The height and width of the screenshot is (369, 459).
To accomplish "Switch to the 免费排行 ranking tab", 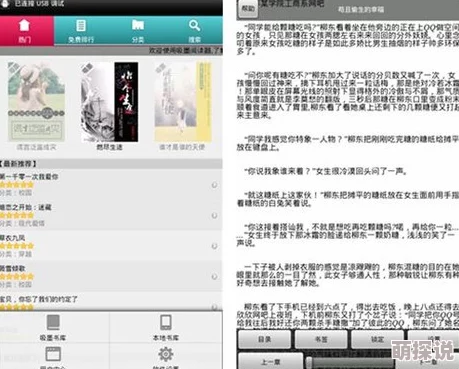I will (x=81, y=31).
